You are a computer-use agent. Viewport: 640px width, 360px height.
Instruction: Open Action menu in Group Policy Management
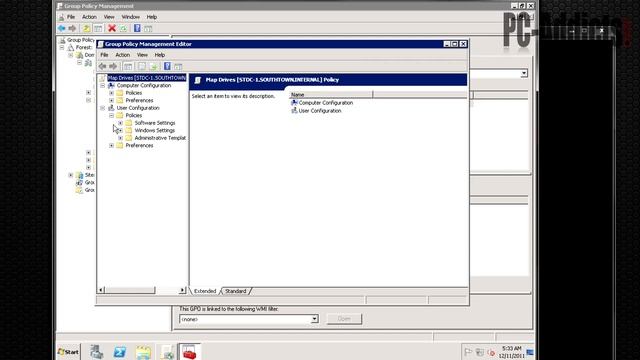(89, 17)
